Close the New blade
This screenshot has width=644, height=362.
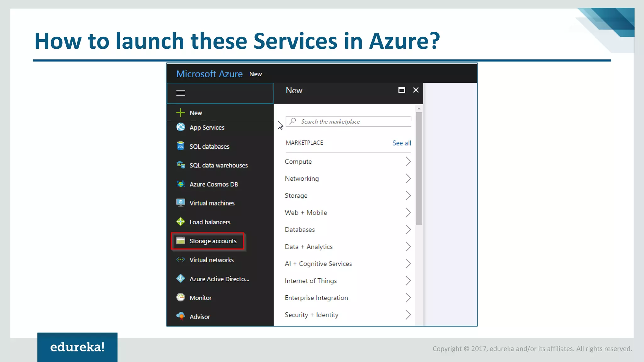tap(416, 90)
